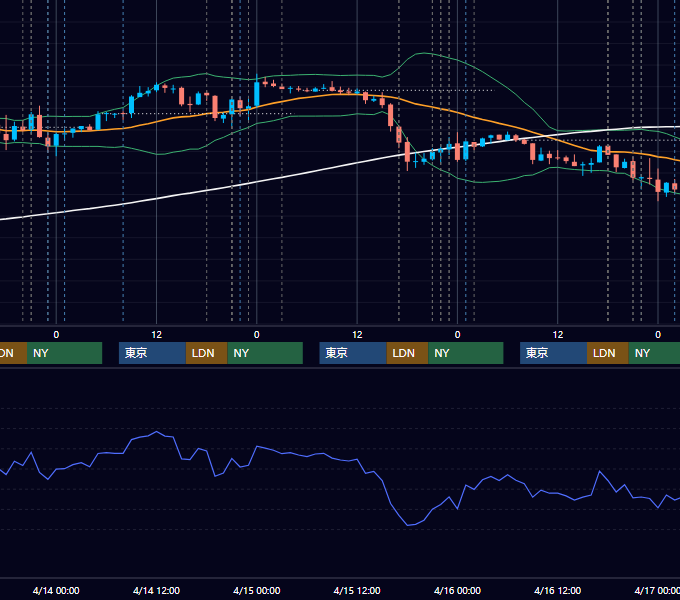Click the leftmost NY session block before 4/14 東京
The image size is (680, 600).
click(65, 353)
